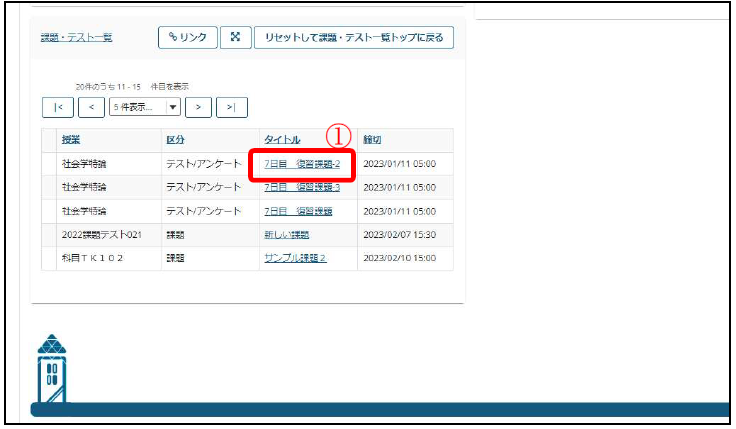This screenshot has height=429, width=736.
Task: Open the 7日目 復習課題 link in third row
Action: click(x=297, y=211)
